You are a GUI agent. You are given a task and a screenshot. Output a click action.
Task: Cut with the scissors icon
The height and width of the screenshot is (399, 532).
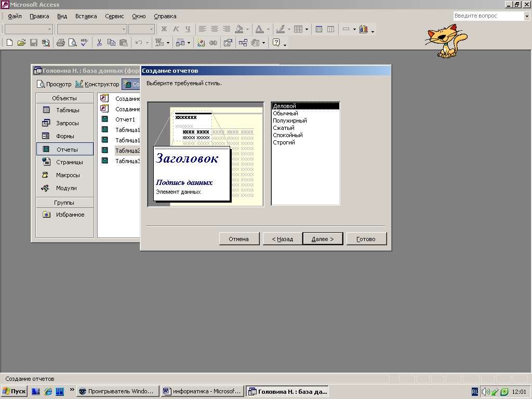[99, 43]
